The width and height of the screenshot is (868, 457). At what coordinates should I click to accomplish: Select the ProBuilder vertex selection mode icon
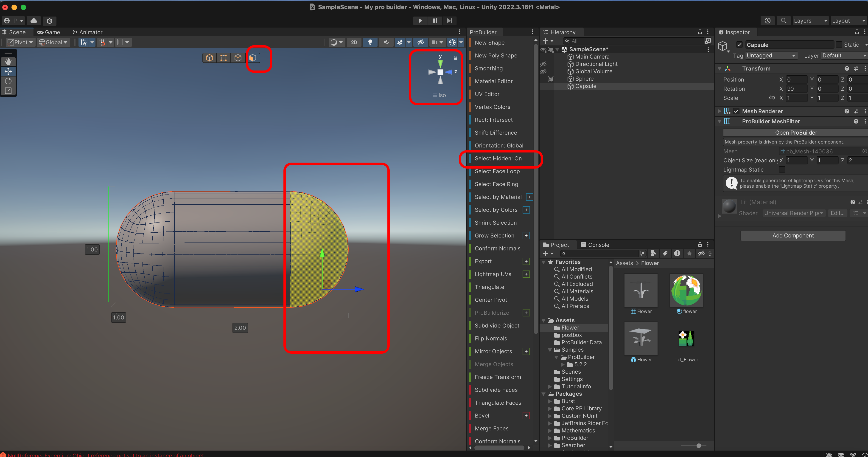pyautogui.click(x=223, y=58)
